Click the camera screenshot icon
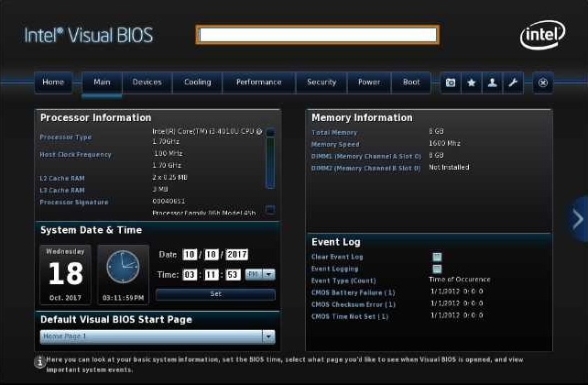The width and height of the screenshot is (588, 385). pos(450,82)
